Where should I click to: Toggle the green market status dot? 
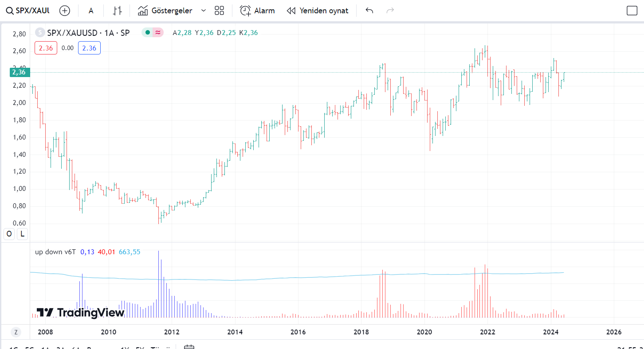click(147, 32)
